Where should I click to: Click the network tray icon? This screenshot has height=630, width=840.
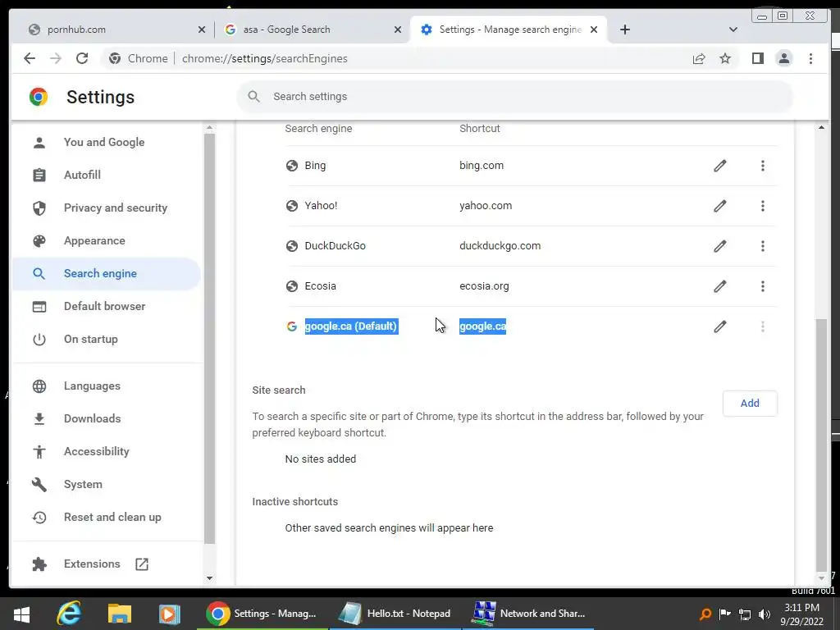coord(745,614)
